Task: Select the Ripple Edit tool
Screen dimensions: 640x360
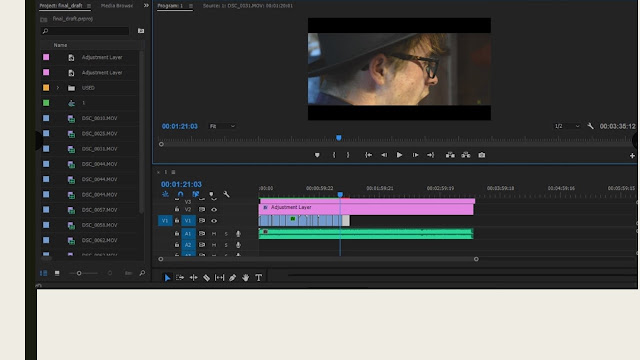Action: [x=193, y=278]
